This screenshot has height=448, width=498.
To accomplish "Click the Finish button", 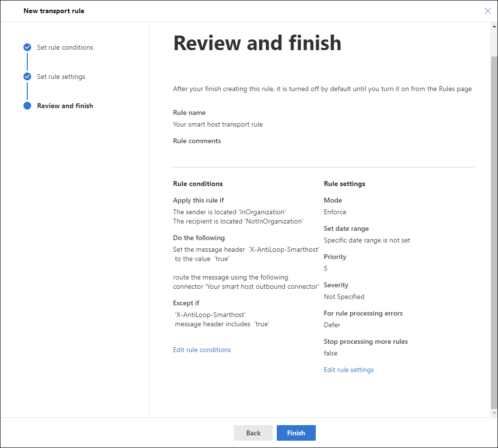I will pos(296,433).
